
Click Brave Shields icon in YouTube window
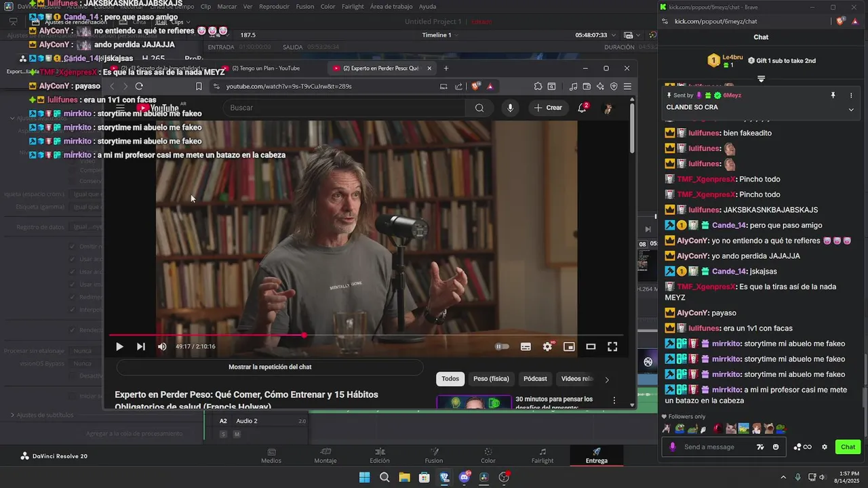click(476, 86)
